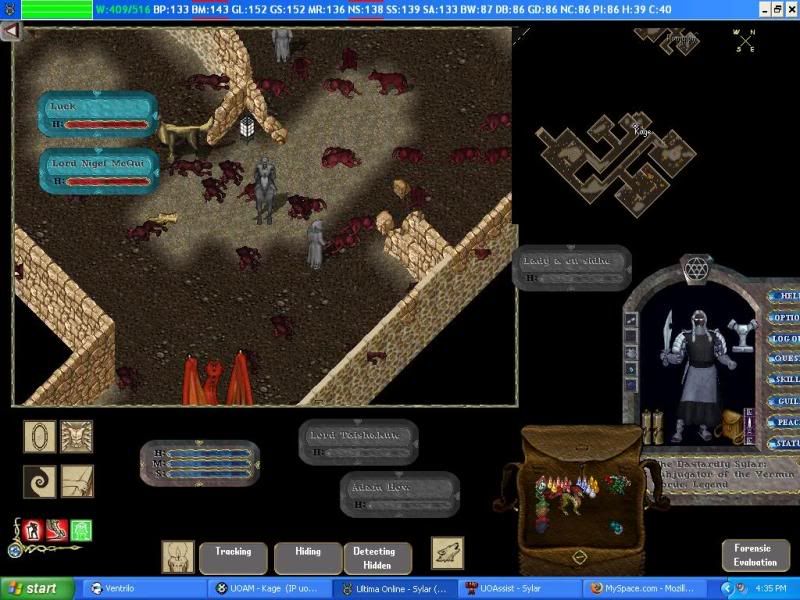800x600 pixels.
Task: Cast the oval ring spell icon
Action: [x=40, y=436]
